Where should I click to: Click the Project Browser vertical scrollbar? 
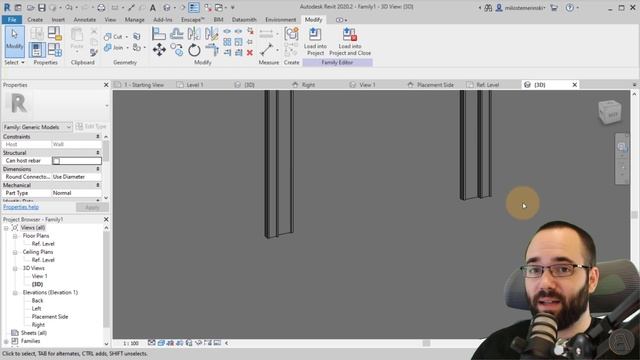point(107,286)
